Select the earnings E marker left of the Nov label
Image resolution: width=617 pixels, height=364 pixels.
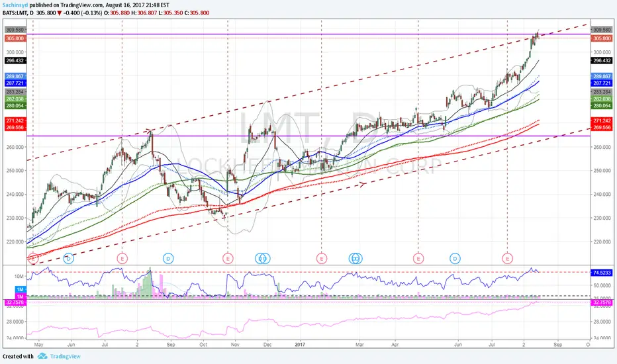(228, 259)
